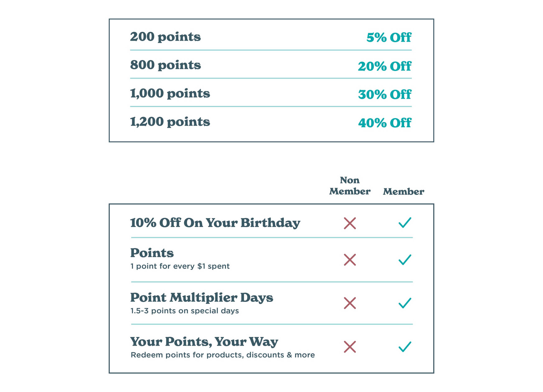This screenshot has width=543, height=392.
Task: Click the teal checkmark for Birthday discount
Action: tap(405, 223)
